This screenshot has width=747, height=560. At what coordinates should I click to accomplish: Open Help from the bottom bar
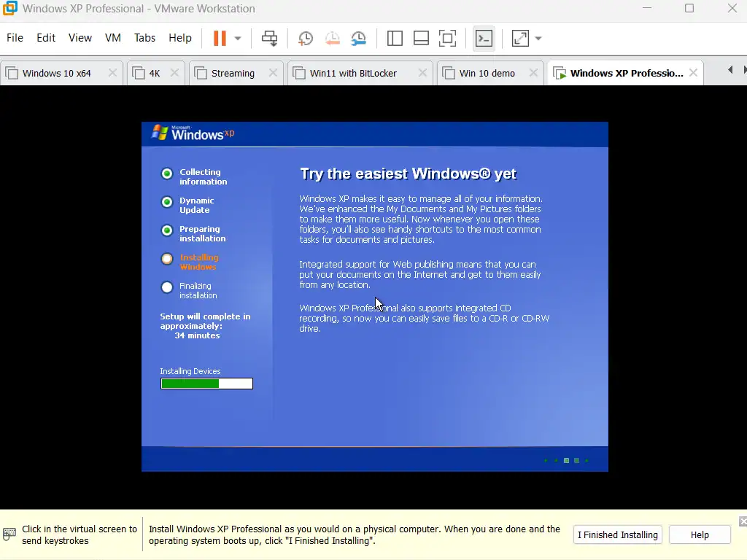tap(699, 534)
